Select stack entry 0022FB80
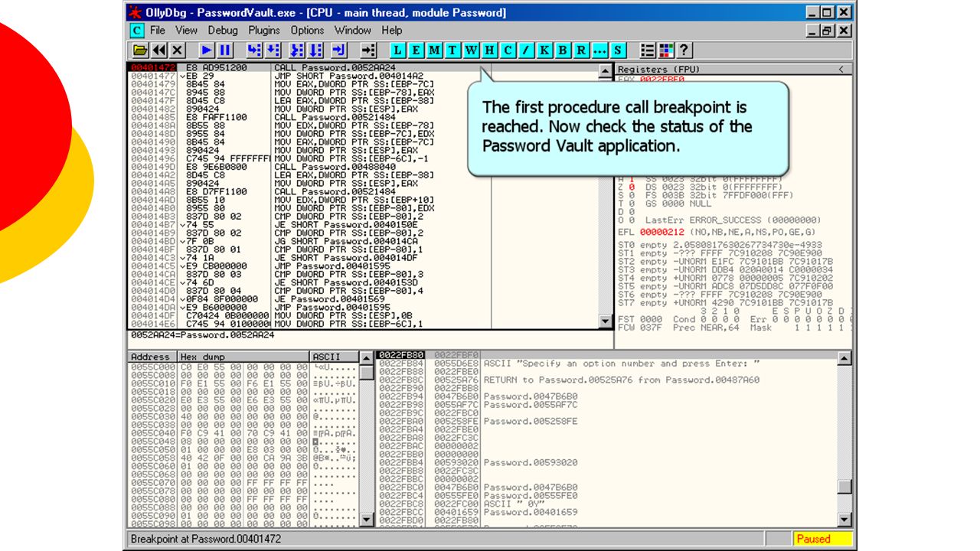The image size is (980, 551). pyautogui.click(x=608, y=355)
